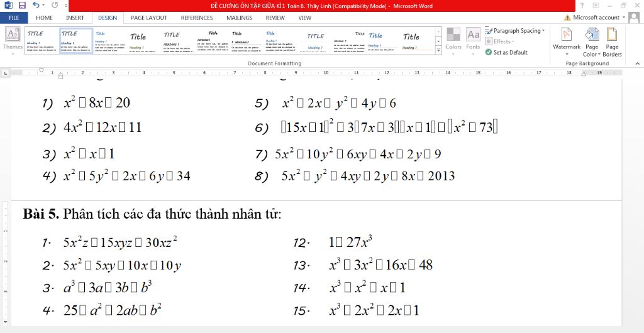The width and height of the screenshot is (644, 333).
Task: Click the style gallery row-down arrow
Action: [x=438, y=41]
